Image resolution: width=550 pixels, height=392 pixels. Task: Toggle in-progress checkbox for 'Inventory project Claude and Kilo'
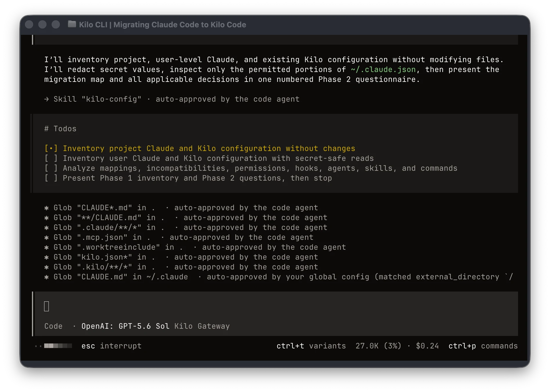(51, 149)
